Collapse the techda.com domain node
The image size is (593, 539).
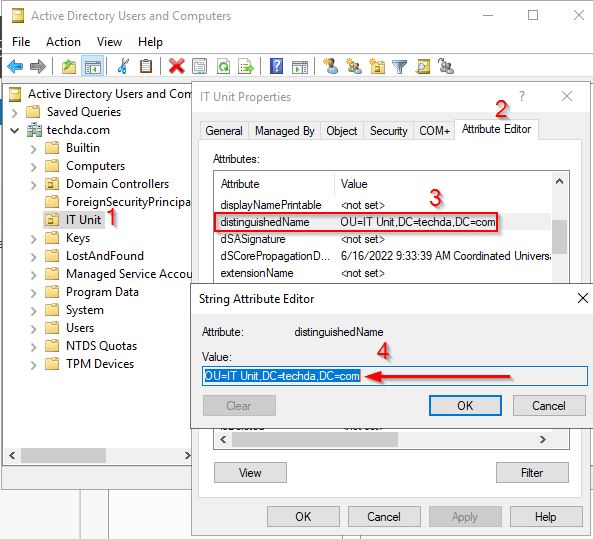(15, 130)
